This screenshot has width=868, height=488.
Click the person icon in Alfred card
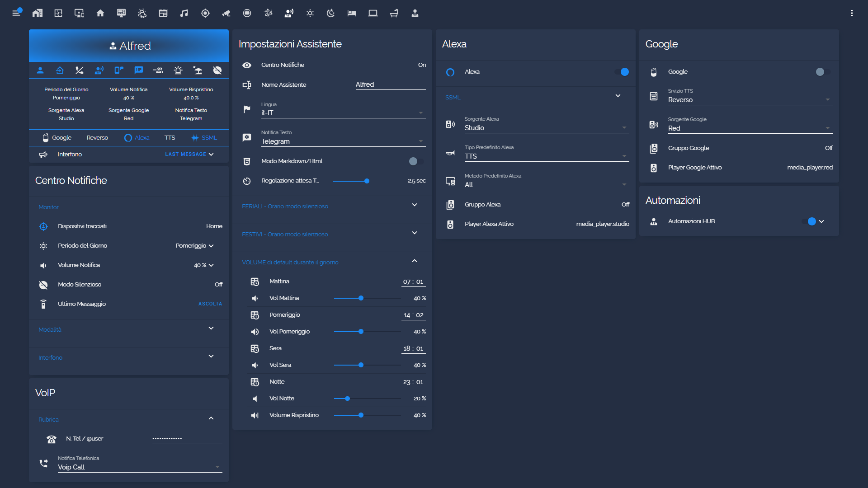(40, 70)
